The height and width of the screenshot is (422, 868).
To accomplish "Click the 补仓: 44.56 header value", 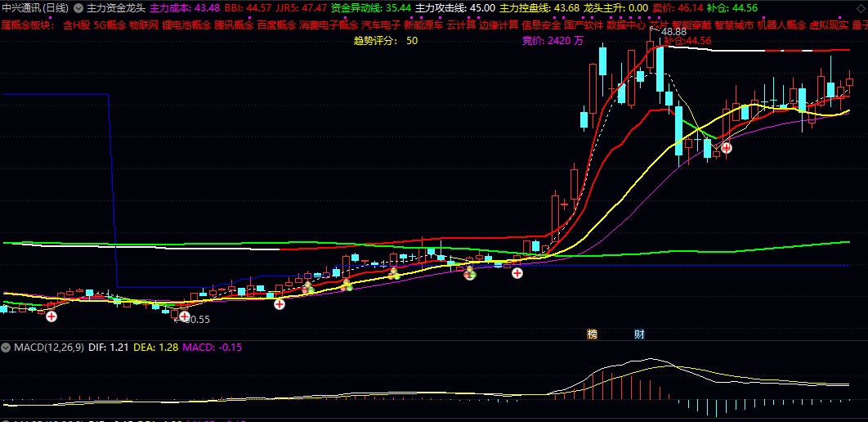I will tap(732, 8).
